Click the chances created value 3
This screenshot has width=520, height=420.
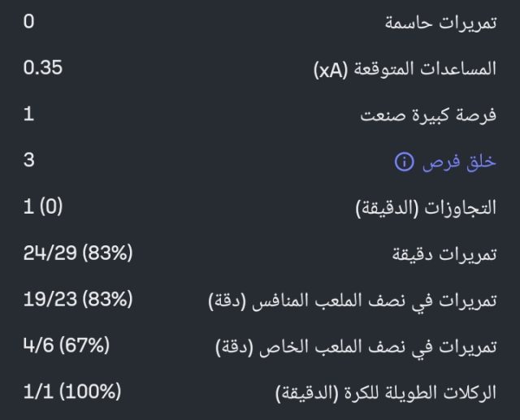coord(28,161)
